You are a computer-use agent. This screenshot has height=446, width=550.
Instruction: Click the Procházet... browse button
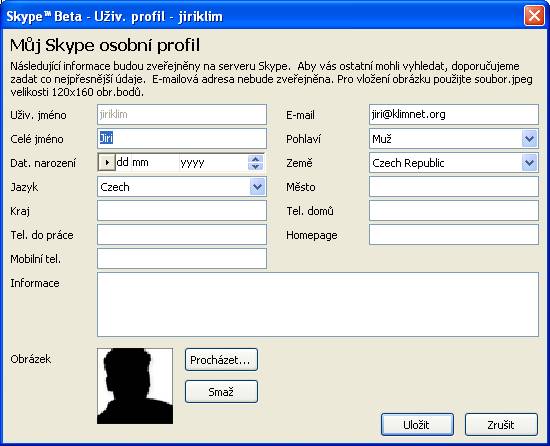click(221, 359)
